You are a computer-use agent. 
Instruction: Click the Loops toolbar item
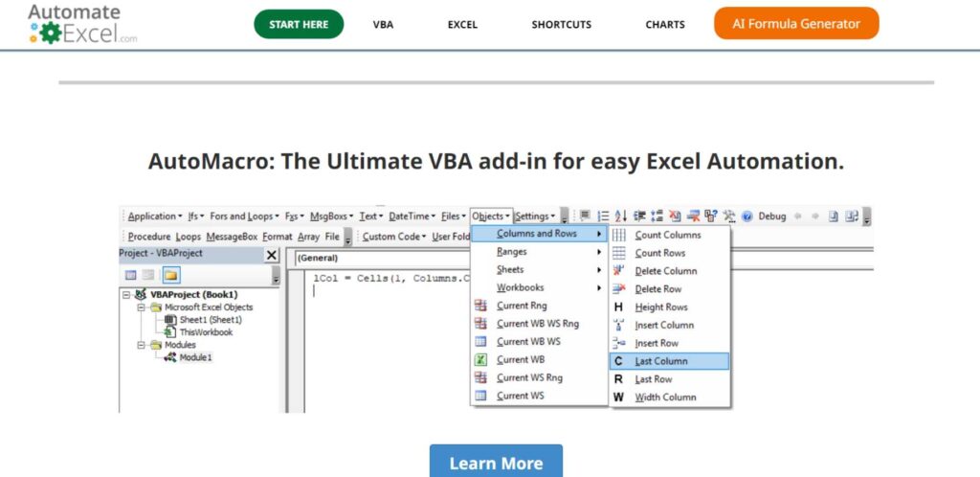click(x=189, y=237)
